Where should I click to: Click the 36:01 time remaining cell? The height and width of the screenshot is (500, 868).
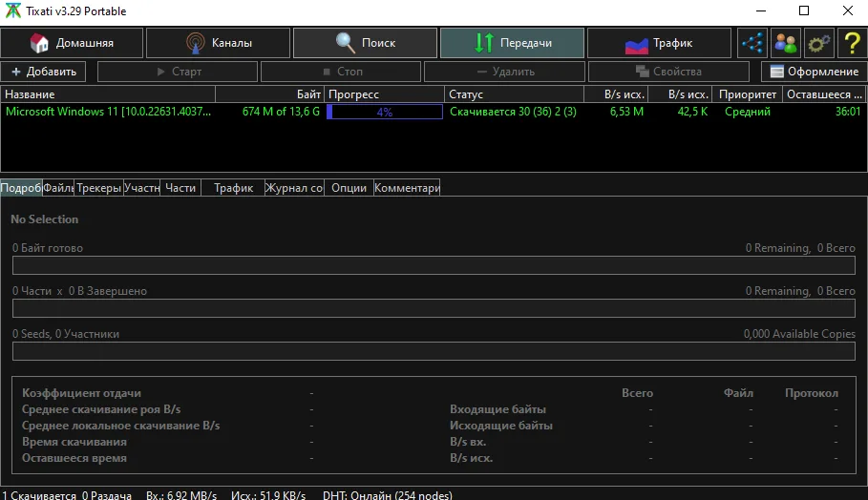(x=848, y=112)
